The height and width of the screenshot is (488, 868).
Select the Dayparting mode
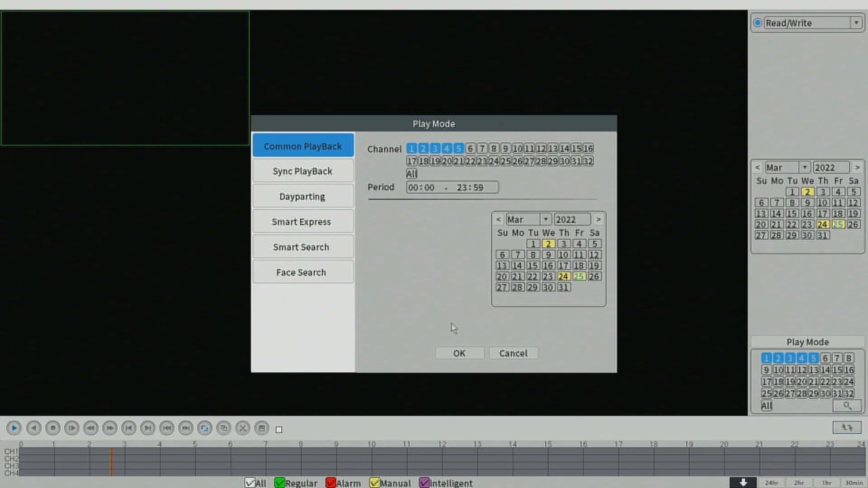point(303,197)
